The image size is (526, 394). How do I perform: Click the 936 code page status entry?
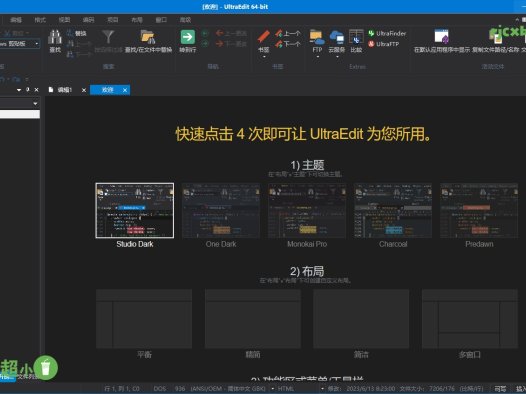click(x=180, y=389)
